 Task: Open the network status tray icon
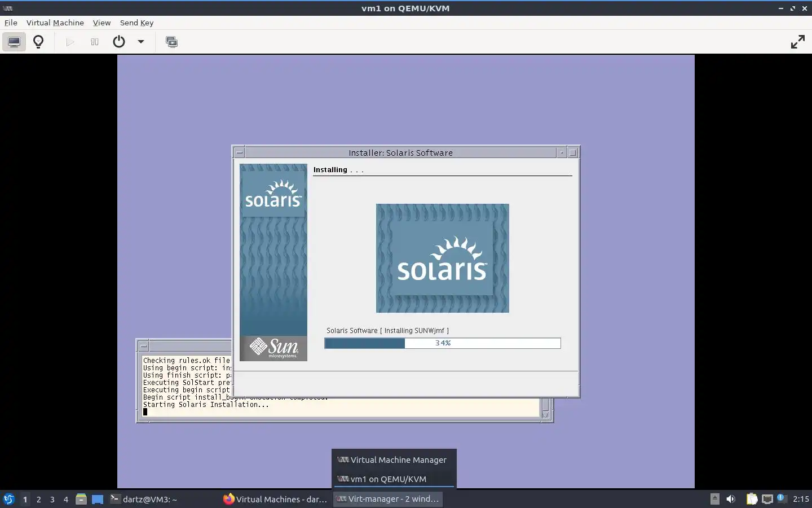pos(767,499)
